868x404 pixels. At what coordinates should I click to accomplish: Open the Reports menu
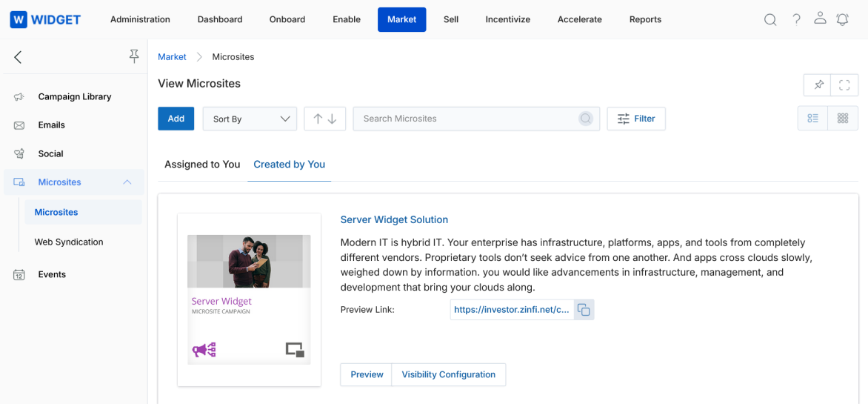tap(646, 19)
